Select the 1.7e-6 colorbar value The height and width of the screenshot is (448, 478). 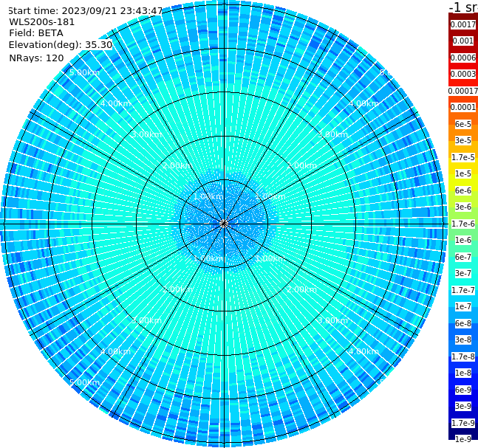point(463,224)
